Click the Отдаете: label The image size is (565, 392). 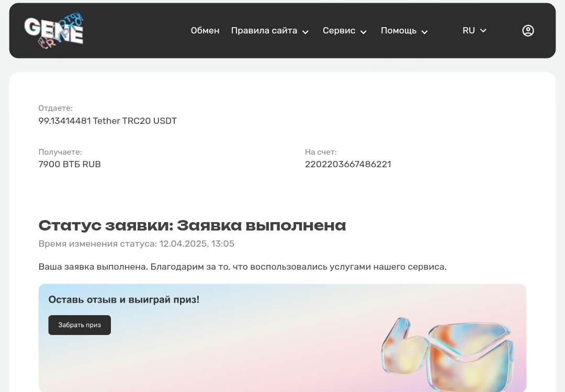click(55, 108)
